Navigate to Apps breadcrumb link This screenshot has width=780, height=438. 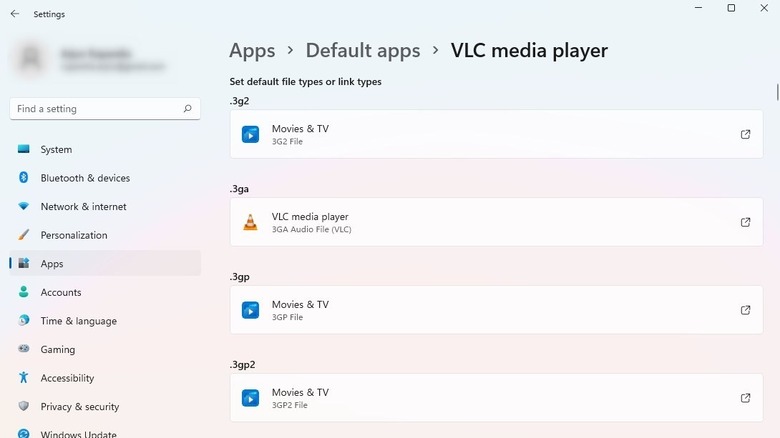[x=252, y=50]
